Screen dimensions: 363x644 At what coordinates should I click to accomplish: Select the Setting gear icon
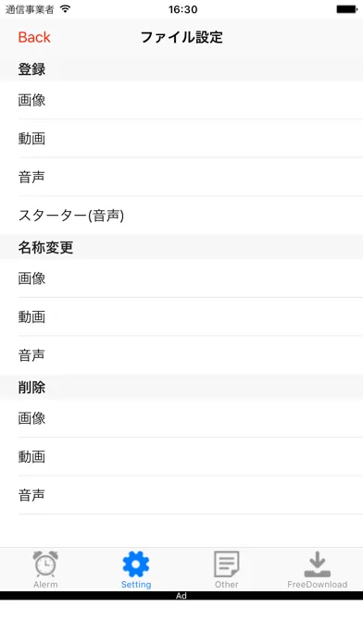coord(136,563)
